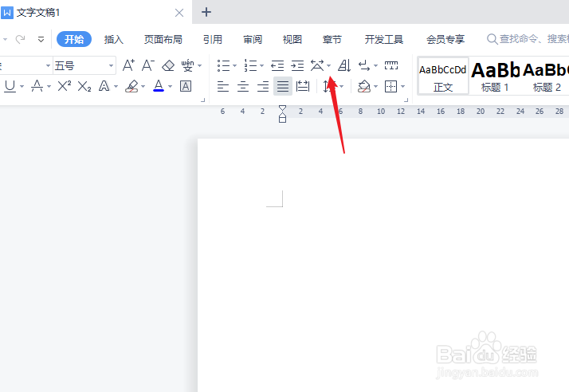Close the 文字文稿1 document tab
The height and width of the screenshot is (392, 569).
[179, 13]
